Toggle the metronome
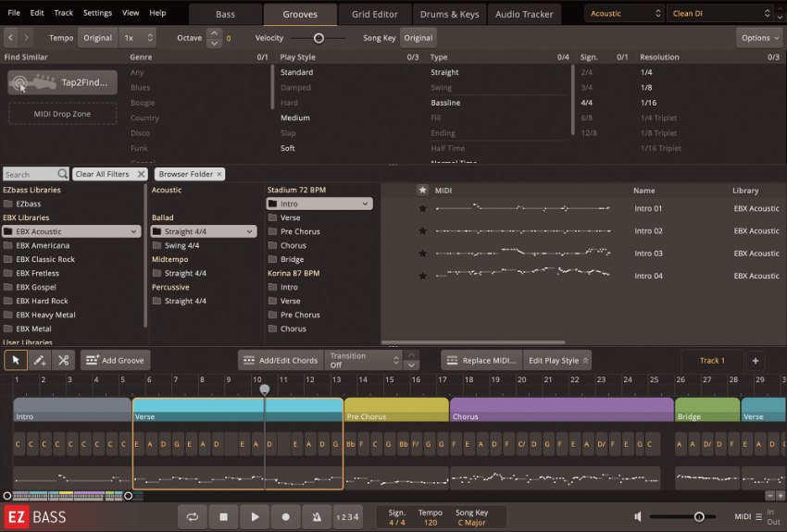The height and width of the screenshot is (532, 787). tap(317, 516)
